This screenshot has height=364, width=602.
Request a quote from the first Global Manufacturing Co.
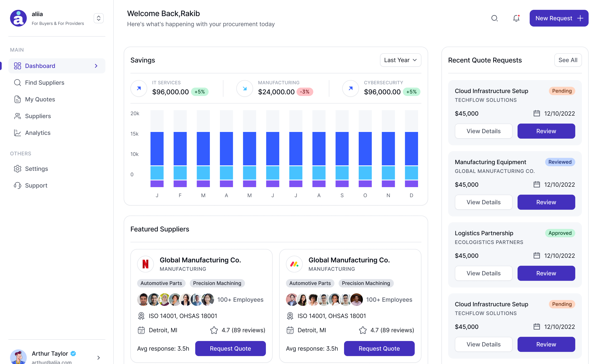tap(230, 348)
